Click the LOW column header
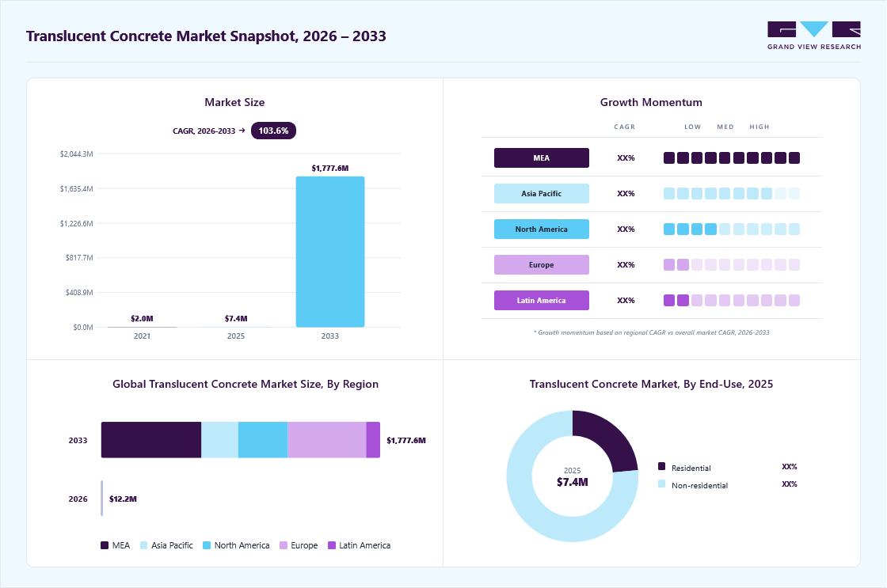Image resolution: width=887 pixels, height=588 pixels. 692,127
